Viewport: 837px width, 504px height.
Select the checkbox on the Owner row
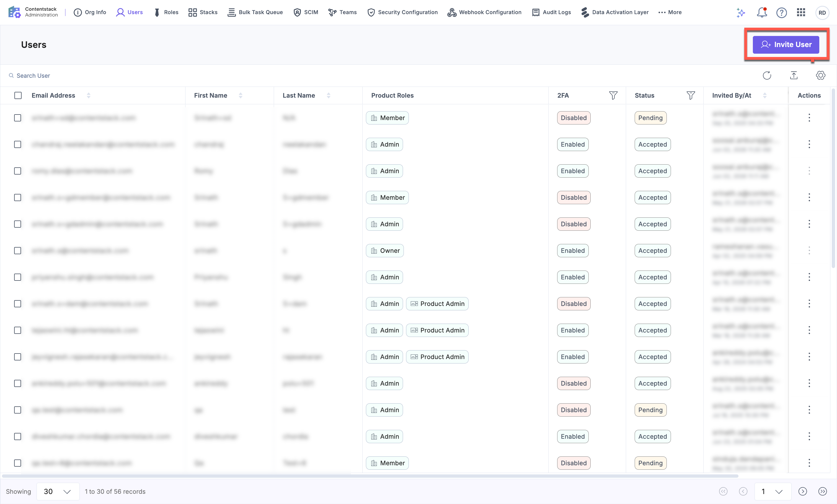(18, 250)
